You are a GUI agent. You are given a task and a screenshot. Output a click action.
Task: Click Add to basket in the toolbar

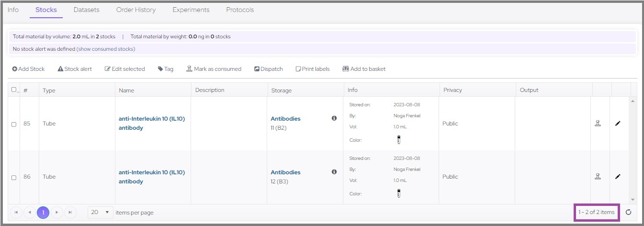click(x=364, y=69)
